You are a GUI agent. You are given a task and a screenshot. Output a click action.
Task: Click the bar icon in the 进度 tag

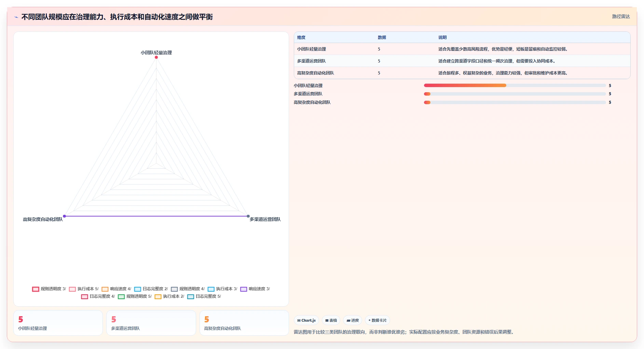(x=348, y=321)
